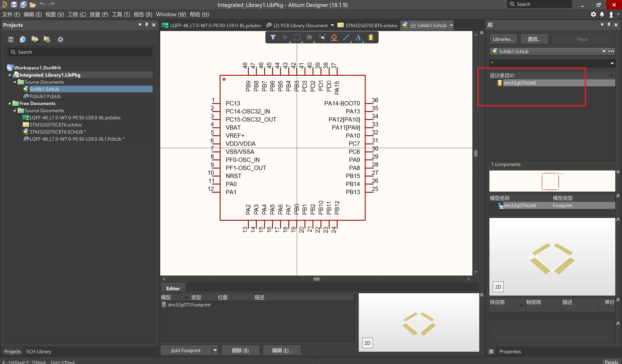Open the notifications bell
This screenshot has width=622, height=364.
(x=602, y=14)
